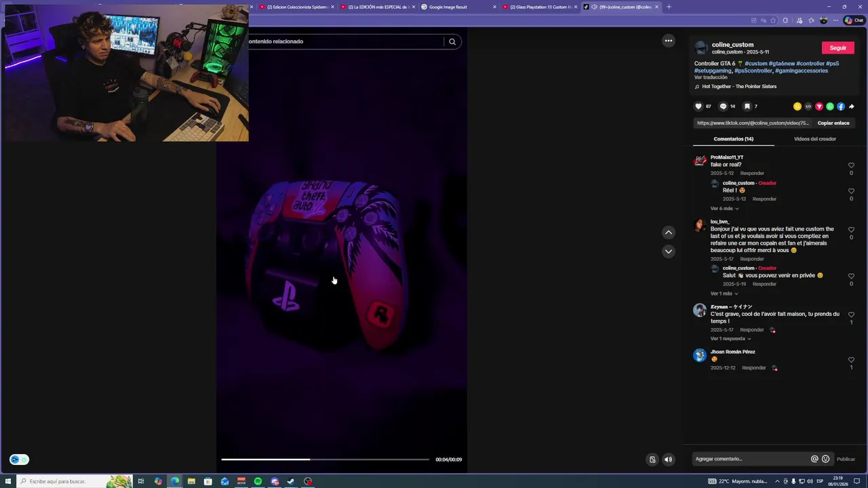Open #gta6new hashtag link
This screenshot has height=488, width=868.
tap(782, 64)
